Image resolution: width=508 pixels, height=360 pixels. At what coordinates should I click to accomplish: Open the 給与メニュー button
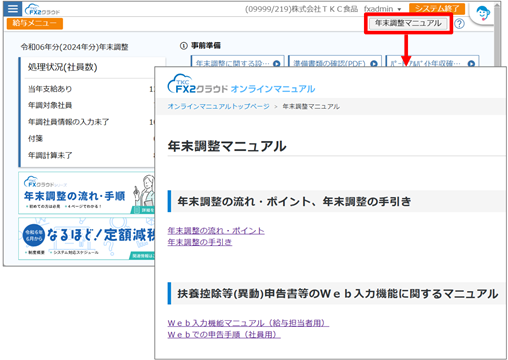(x=35, y=23)
